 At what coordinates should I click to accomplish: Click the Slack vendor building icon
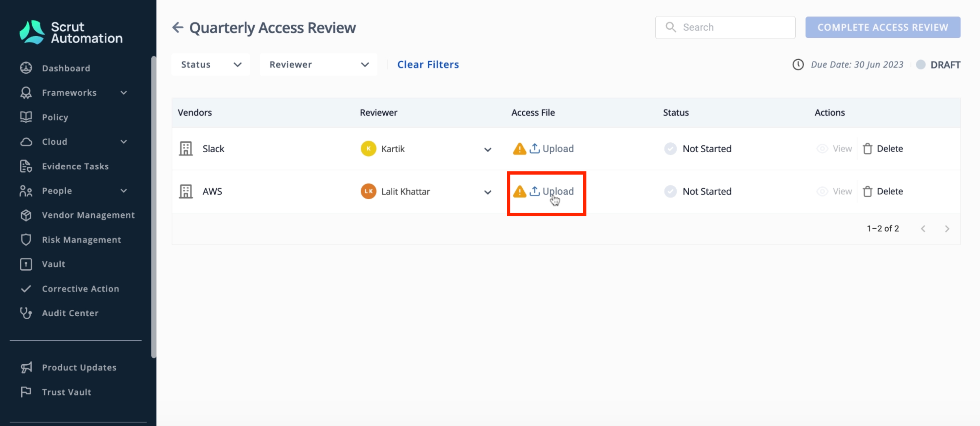click(186, 149)
